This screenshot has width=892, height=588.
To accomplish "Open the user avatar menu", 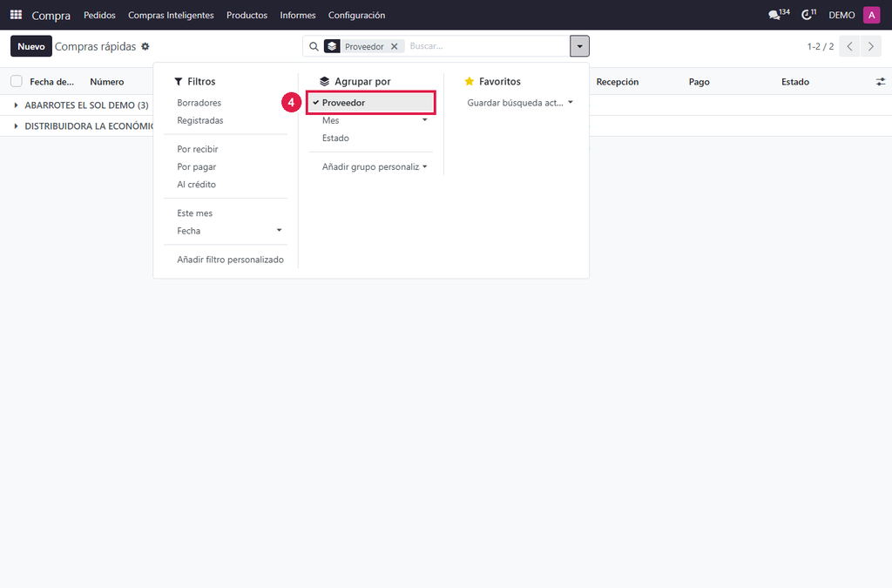I will [871, 15].
